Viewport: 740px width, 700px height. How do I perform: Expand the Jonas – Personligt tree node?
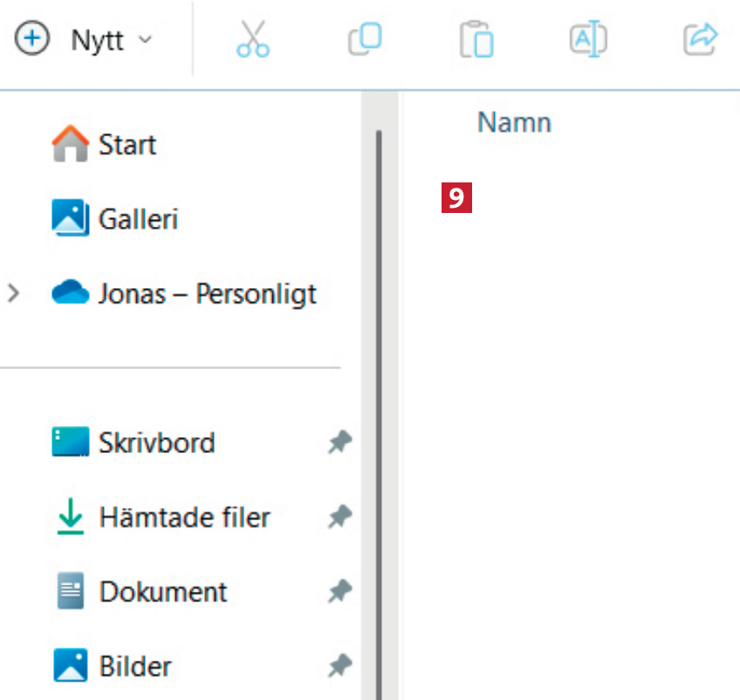13,293
